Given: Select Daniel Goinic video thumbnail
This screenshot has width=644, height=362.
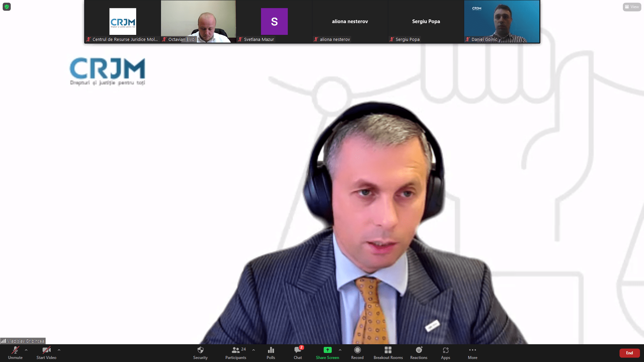Looking at the screenshot, I should tap(502, 21).
